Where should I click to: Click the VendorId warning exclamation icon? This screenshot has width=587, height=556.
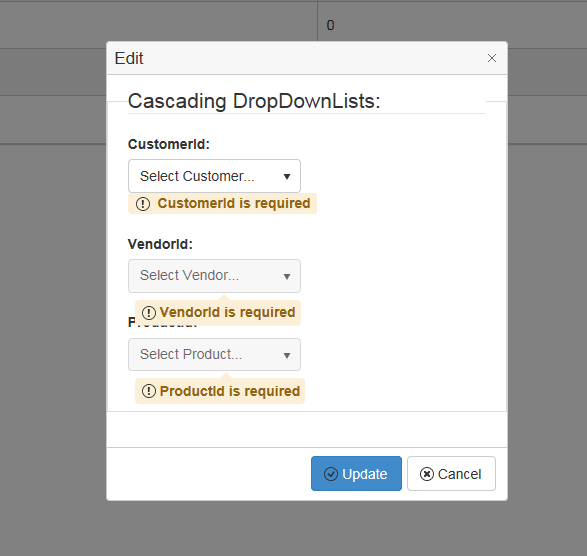click(x=149, y=313)
